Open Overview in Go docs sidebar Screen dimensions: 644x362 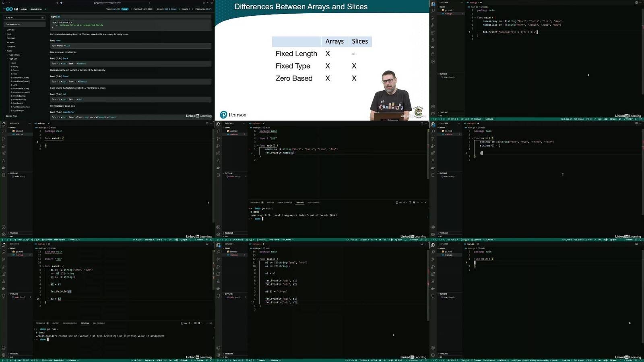point(10,30)
